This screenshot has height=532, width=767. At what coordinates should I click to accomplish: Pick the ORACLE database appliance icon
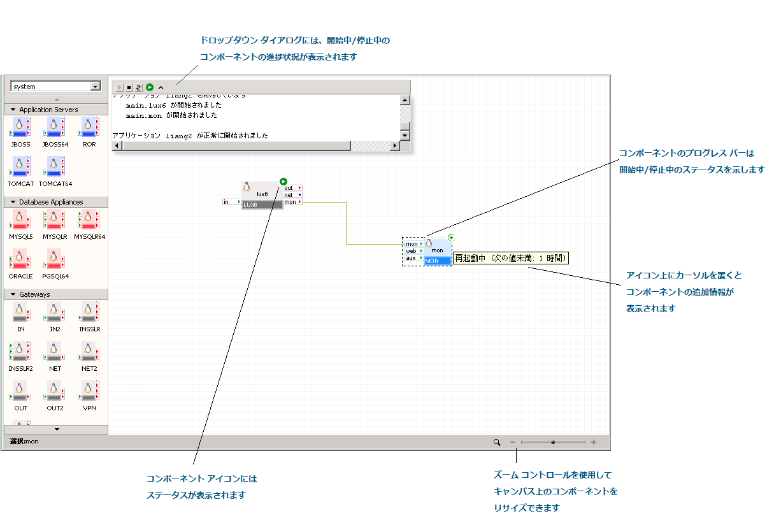click(20, 259)
